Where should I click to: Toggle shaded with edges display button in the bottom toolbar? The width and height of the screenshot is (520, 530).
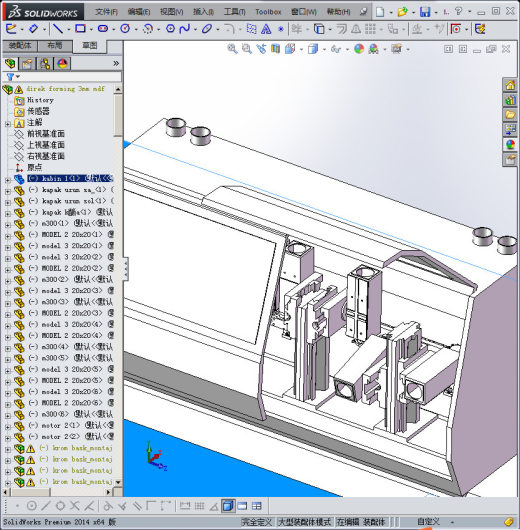pos(228,506)
